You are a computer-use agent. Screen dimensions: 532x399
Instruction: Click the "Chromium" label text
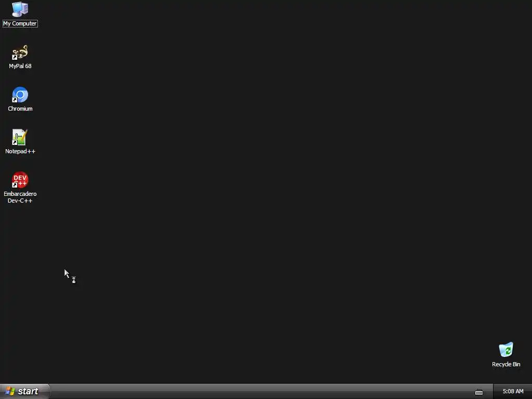[x=20, y=109]
